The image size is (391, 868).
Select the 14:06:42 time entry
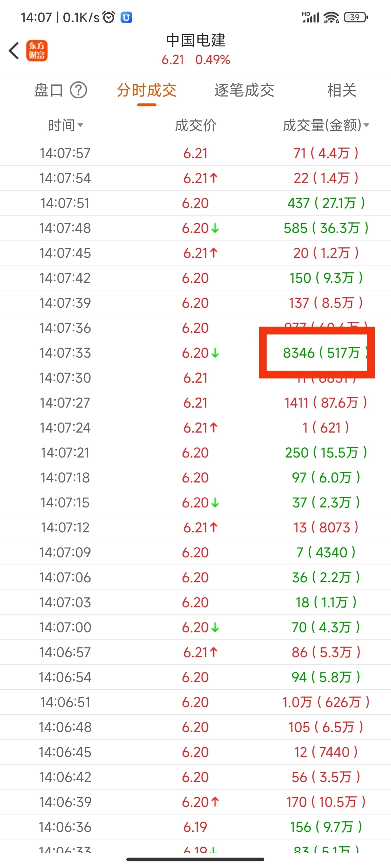click(x=65, y=777)
